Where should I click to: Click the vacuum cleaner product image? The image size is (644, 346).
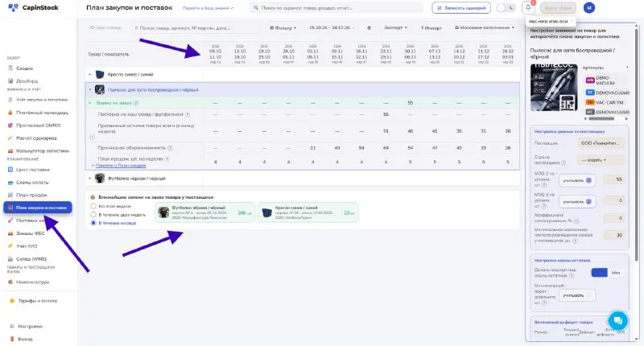554,88
